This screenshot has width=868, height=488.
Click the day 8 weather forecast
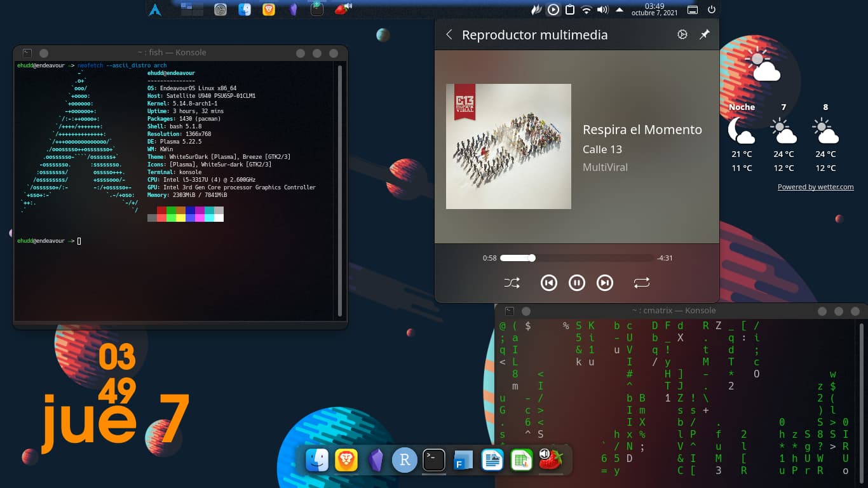tap(825, 138)
